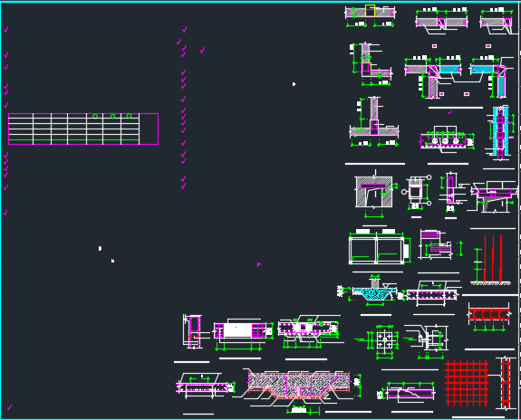Image resolution: width=521 pixels, height=420 pixels.
Task: Select the slab with gray corbel bracket detail
Action: click(x=494, y=196)
